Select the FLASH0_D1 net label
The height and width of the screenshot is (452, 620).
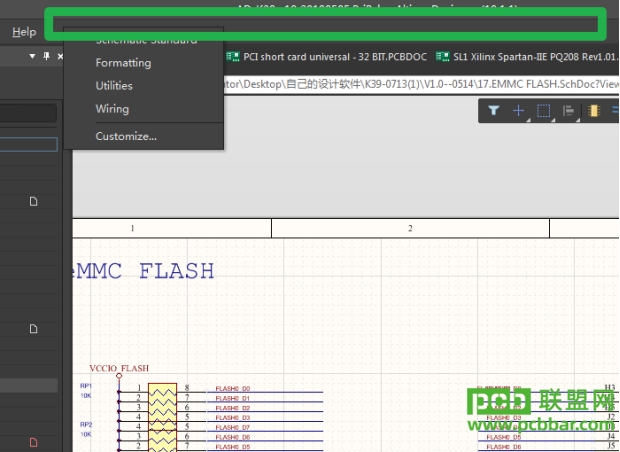[232, 398]
